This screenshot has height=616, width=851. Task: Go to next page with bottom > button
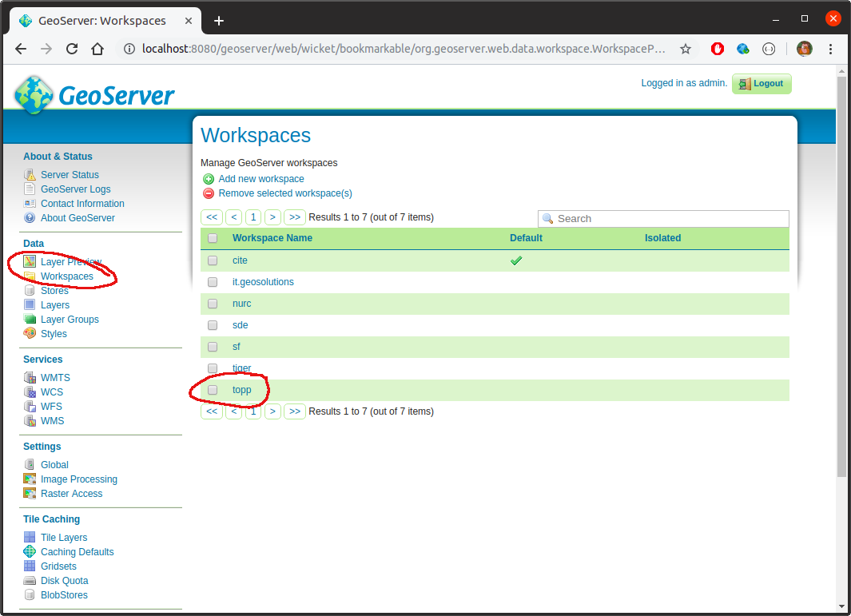[272, 411]
